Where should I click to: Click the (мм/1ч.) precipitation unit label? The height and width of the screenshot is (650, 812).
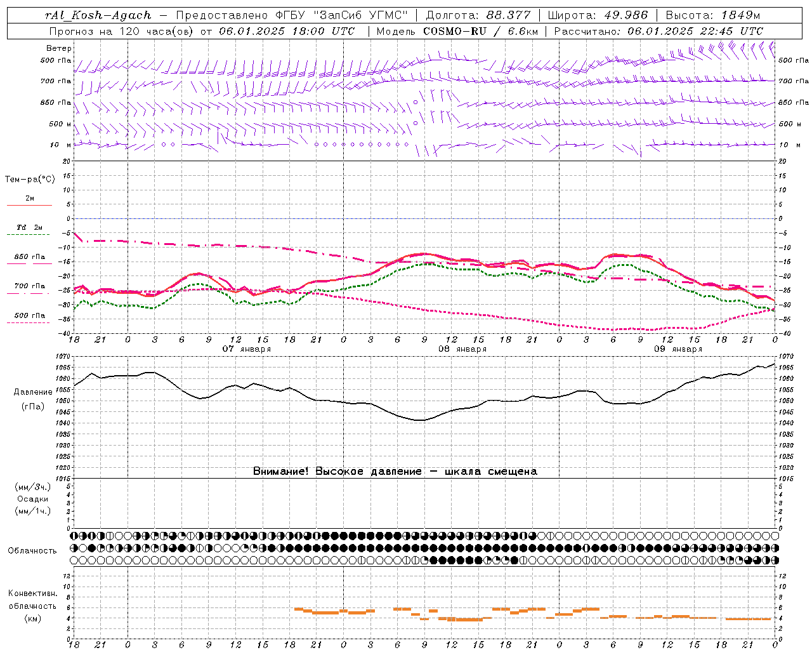(33, 511)
